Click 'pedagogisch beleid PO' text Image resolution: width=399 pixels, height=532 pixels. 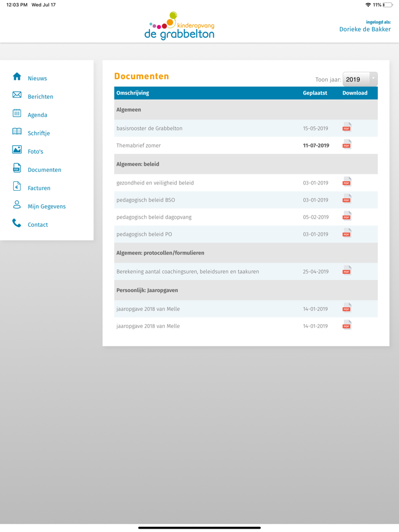point(144,235)
